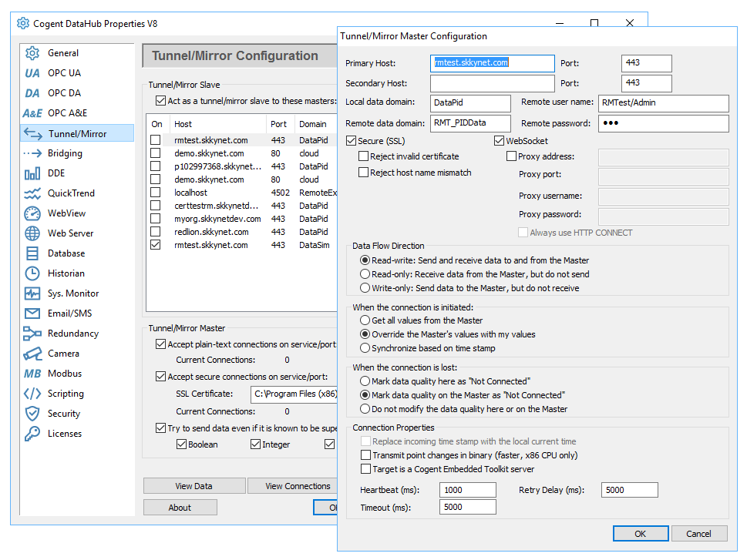Select the Licenses key icon

[x=32, y=434]
